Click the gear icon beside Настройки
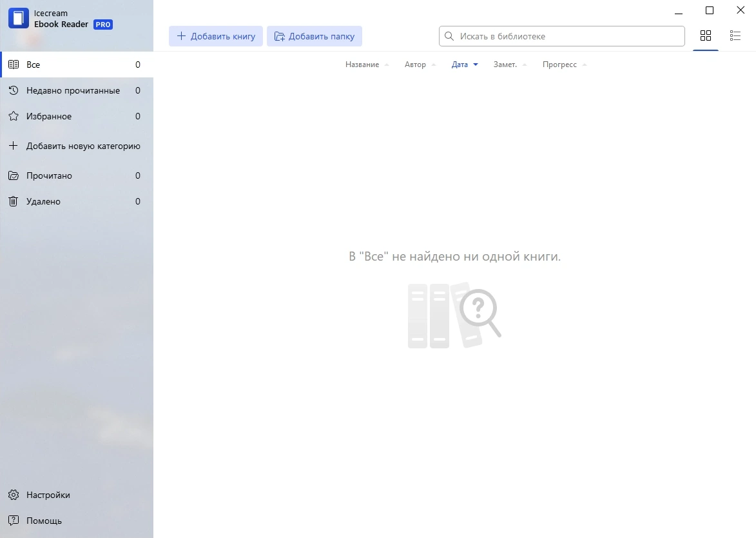756x538 pixels. [x=14, y=495]
